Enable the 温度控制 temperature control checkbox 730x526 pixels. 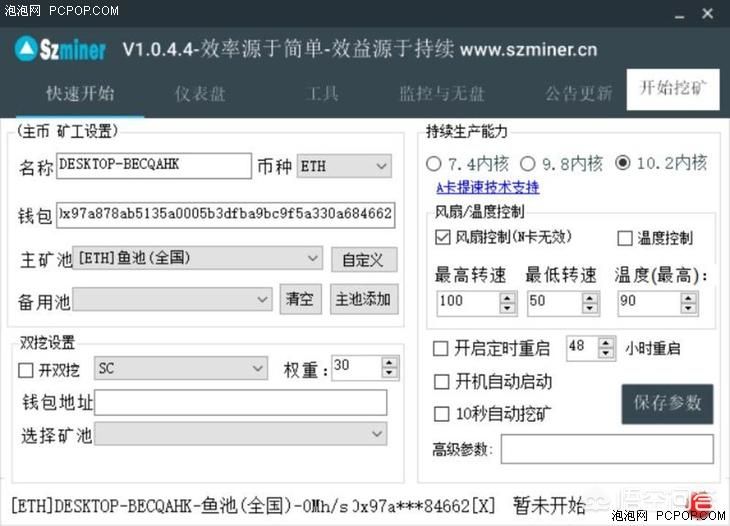(x=625, y=238)
